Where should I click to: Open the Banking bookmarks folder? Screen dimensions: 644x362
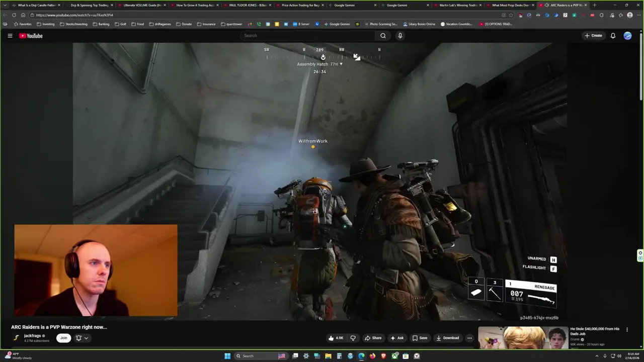[101, 24]
